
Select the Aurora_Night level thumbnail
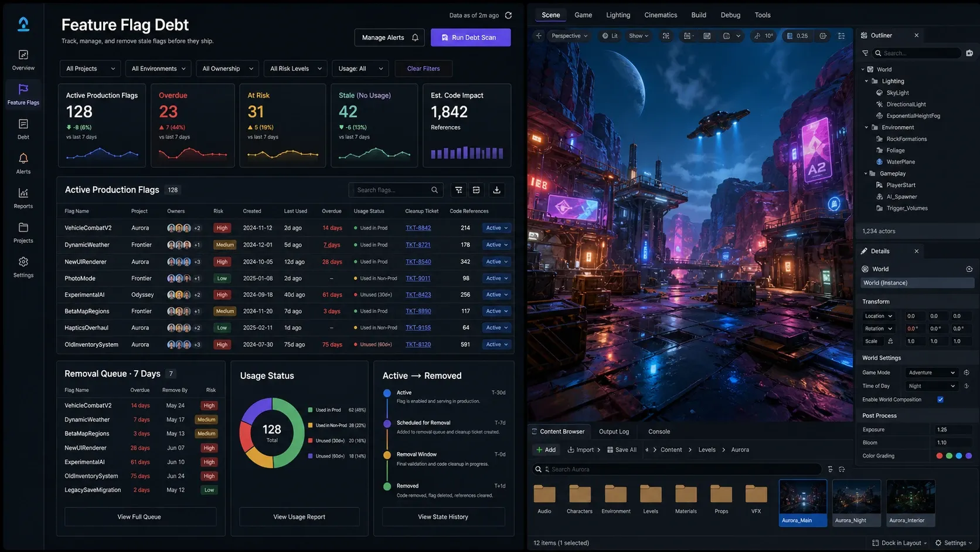pos(856,503)
